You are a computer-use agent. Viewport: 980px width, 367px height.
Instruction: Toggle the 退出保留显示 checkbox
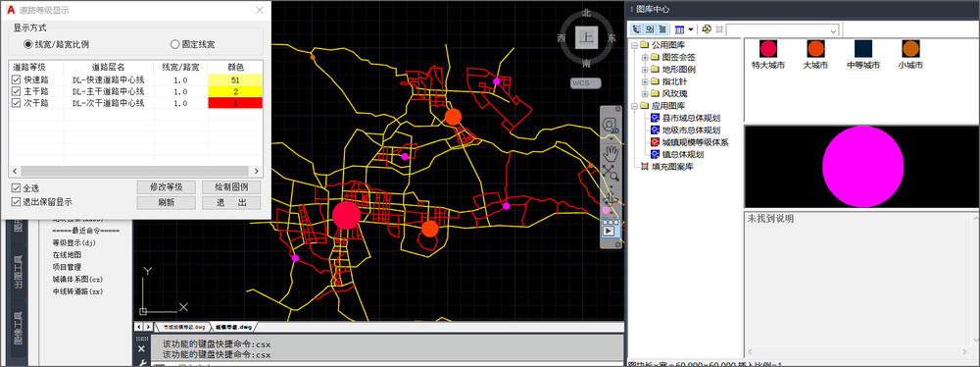click(x=16, y=202)
